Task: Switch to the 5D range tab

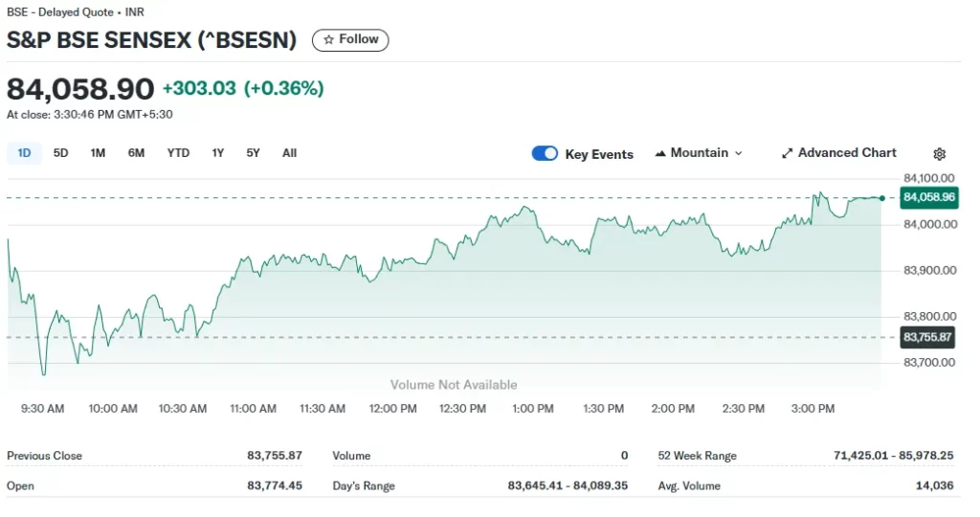Action: click(x=60, y=153)
